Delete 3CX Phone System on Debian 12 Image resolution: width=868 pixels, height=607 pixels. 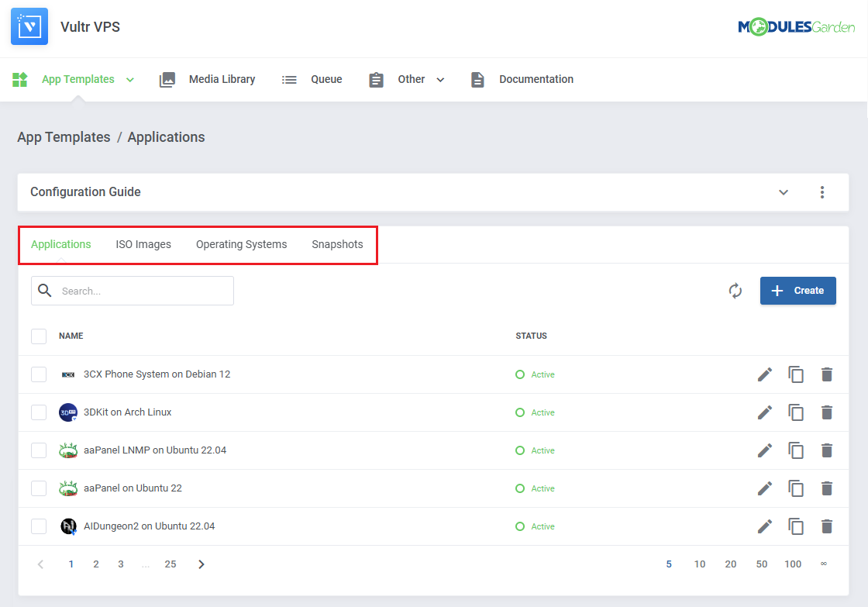826,374
